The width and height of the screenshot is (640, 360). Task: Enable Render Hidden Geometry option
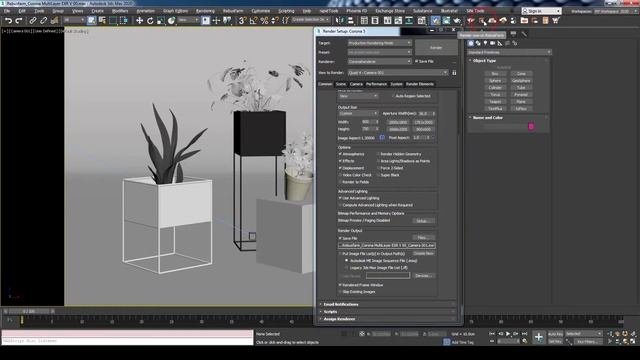pos(378,154)
